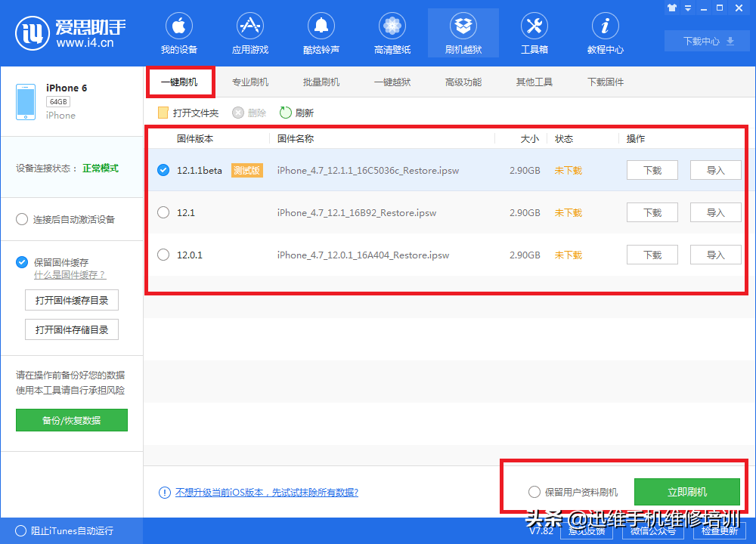
Task: Click the hide-to-tray chevron in title bar
Action: (688, 8)
